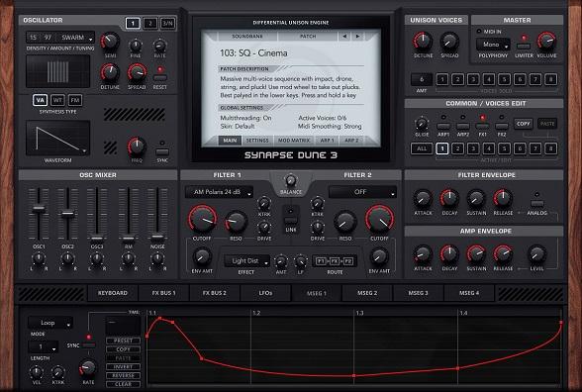Adjust the oscillator FINE knob
The height and width of the screenshot is (392, 582).
[136, 46]
